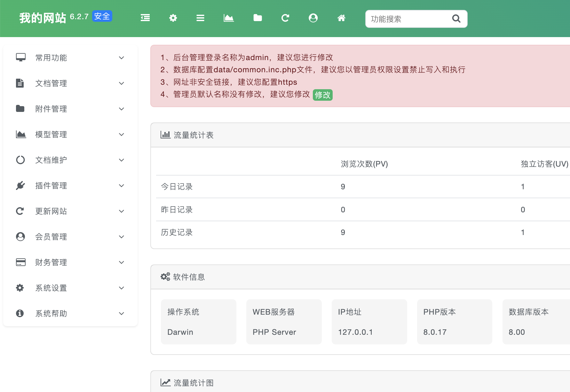Expand the 系统帮助 chevron
Viewport: 570px width, 392px height.
point(122,313)
